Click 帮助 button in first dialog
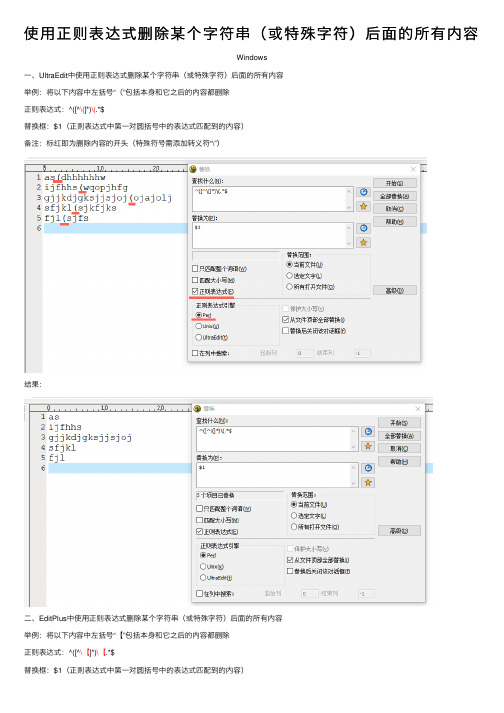This screenshot has width=504, height=713. [x=394, y=222]
